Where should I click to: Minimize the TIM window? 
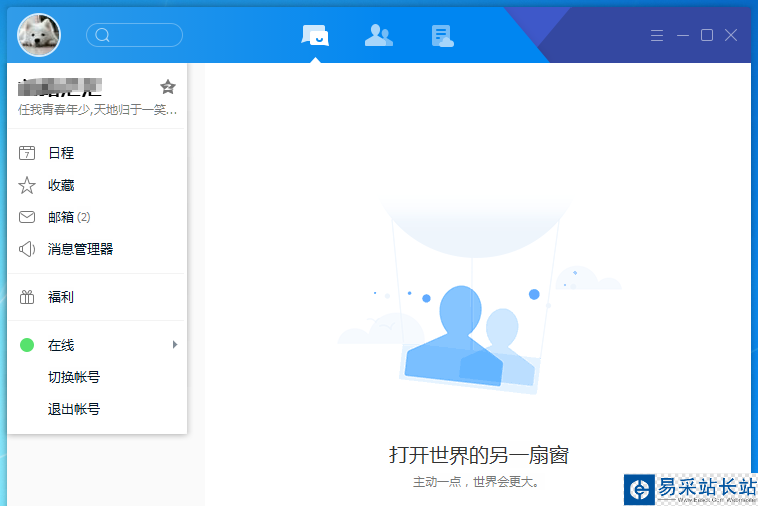[x=683, y=35]
